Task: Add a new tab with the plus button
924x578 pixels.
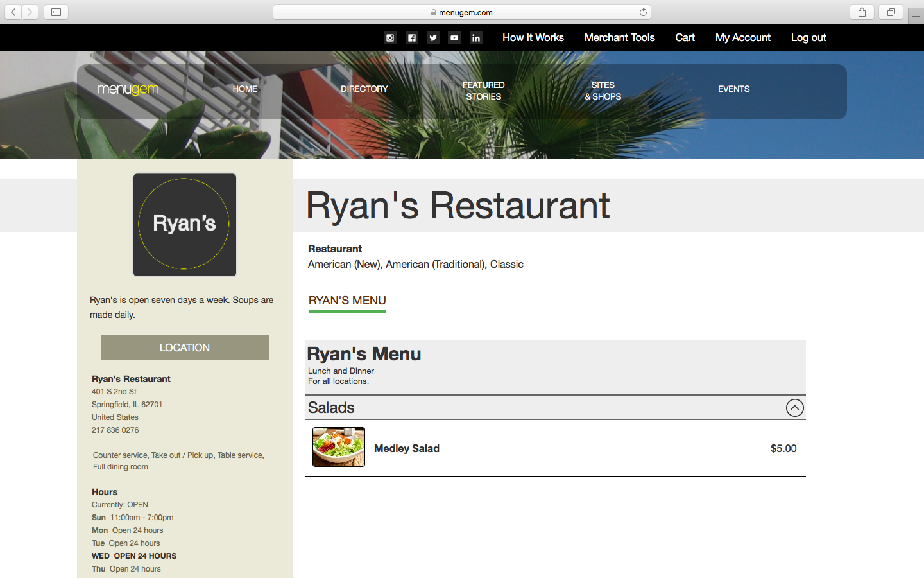Action: (916, 16)
